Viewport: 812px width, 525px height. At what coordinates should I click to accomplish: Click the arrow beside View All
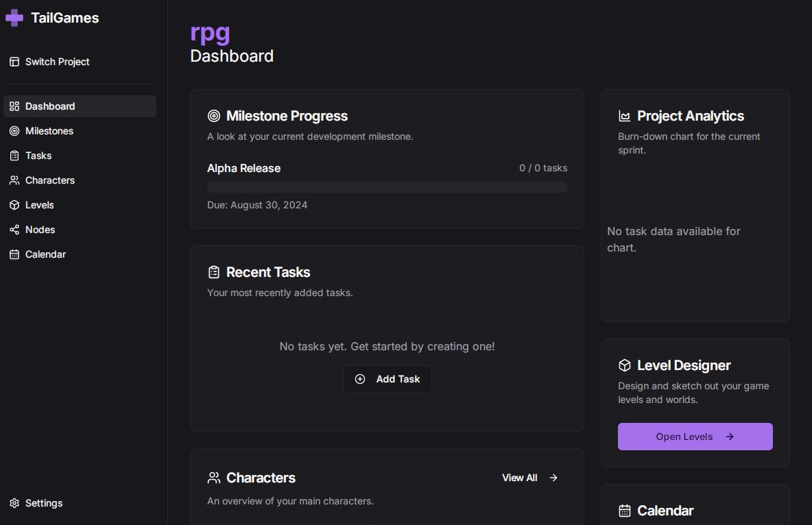553,478
